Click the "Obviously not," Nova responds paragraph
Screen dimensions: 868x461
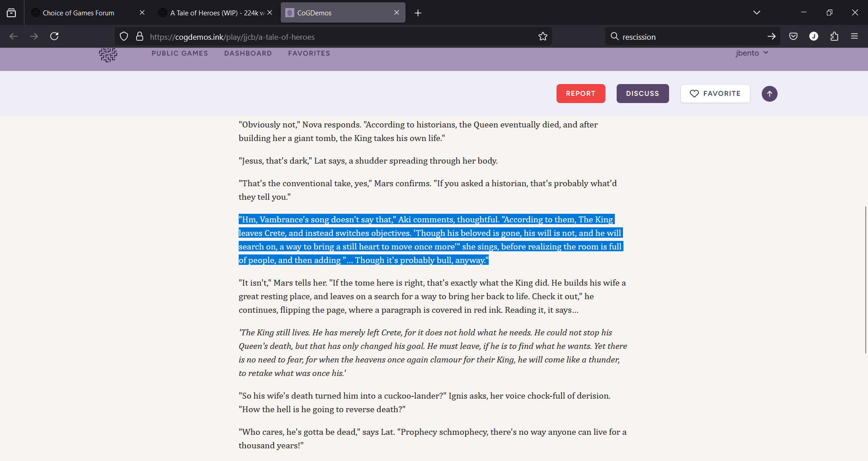coord(418,132)
